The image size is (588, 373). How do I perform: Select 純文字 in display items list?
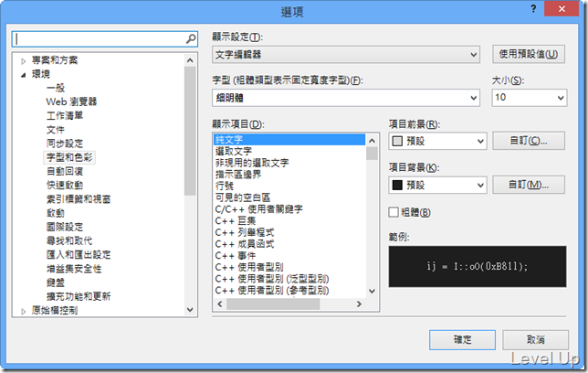(x=289, y=140)
